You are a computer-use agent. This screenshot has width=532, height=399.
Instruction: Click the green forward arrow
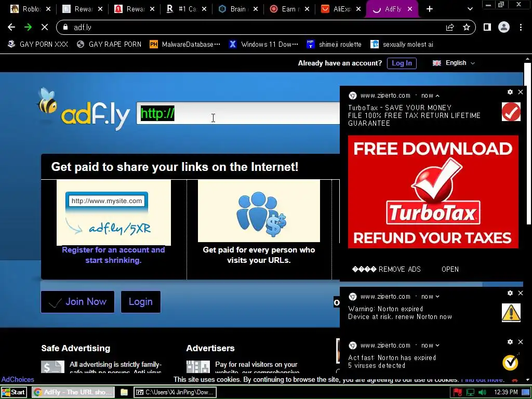28,27
